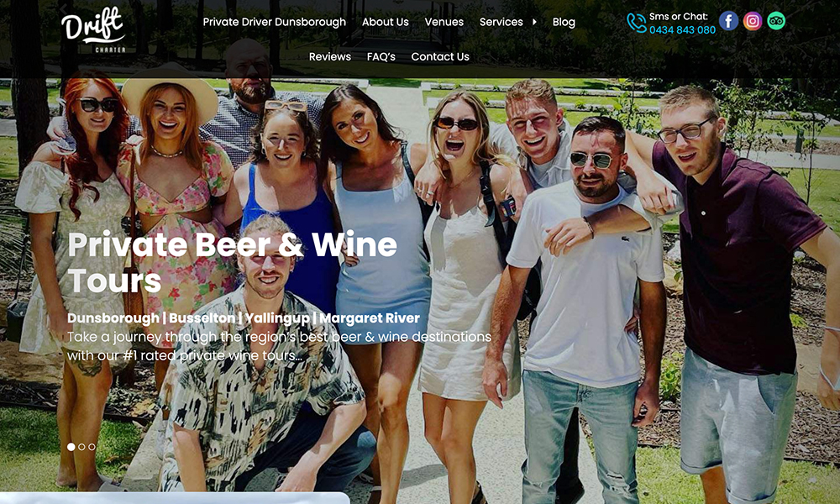Select the second slider dot

point(81,447)
